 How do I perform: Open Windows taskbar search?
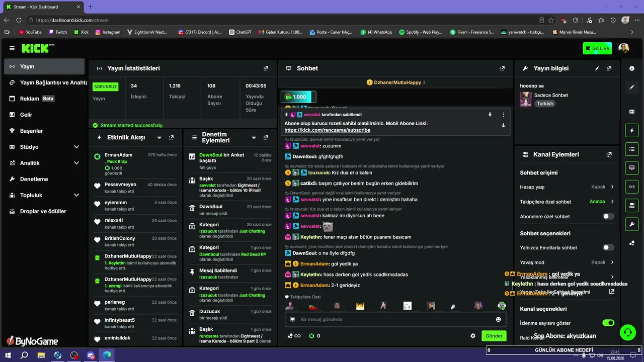[x=24, y=355]
